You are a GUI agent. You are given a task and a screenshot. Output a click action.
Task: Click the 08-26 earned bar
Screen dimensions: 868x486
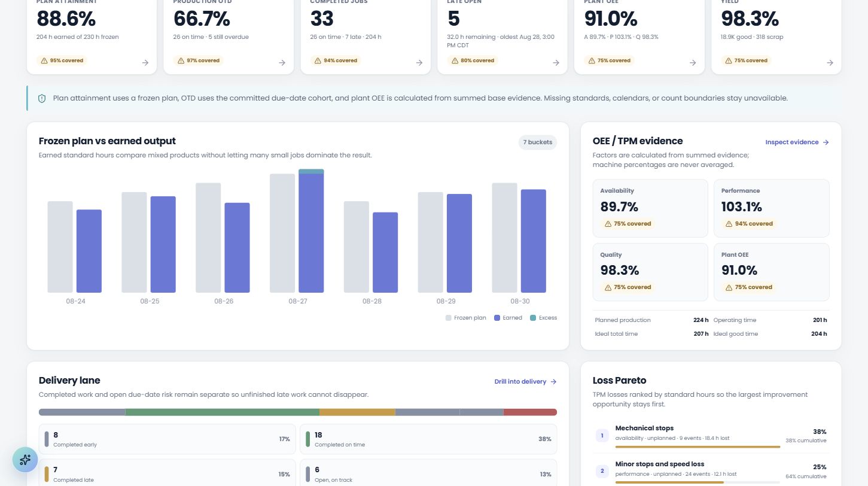coord(237,247)
